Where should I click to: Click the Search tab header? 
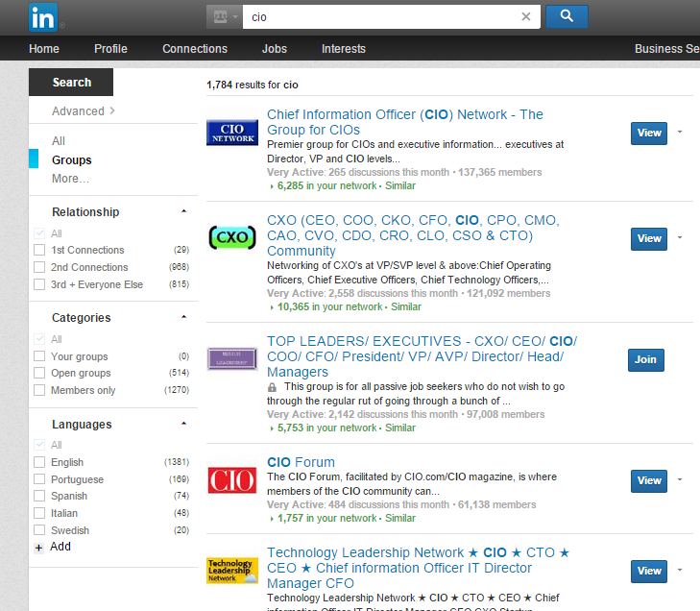click(x=71, y=83)
